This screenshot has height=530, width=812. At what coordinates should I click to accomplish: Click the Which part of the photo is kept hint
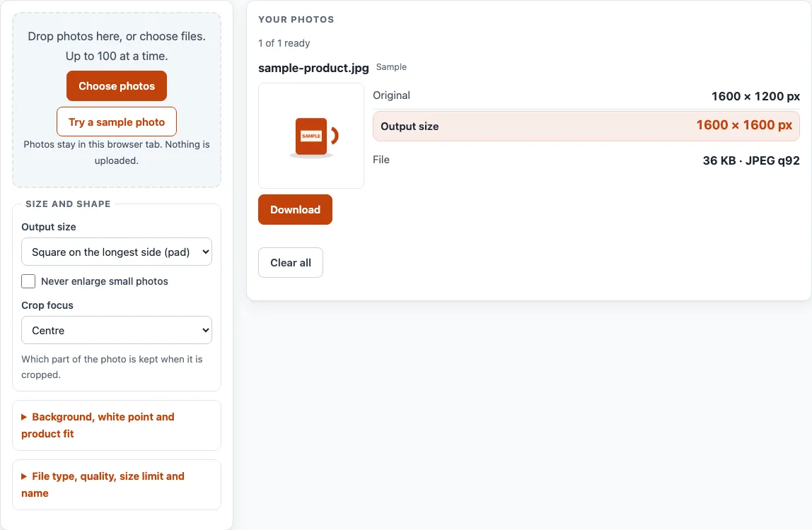click(112, 367)
